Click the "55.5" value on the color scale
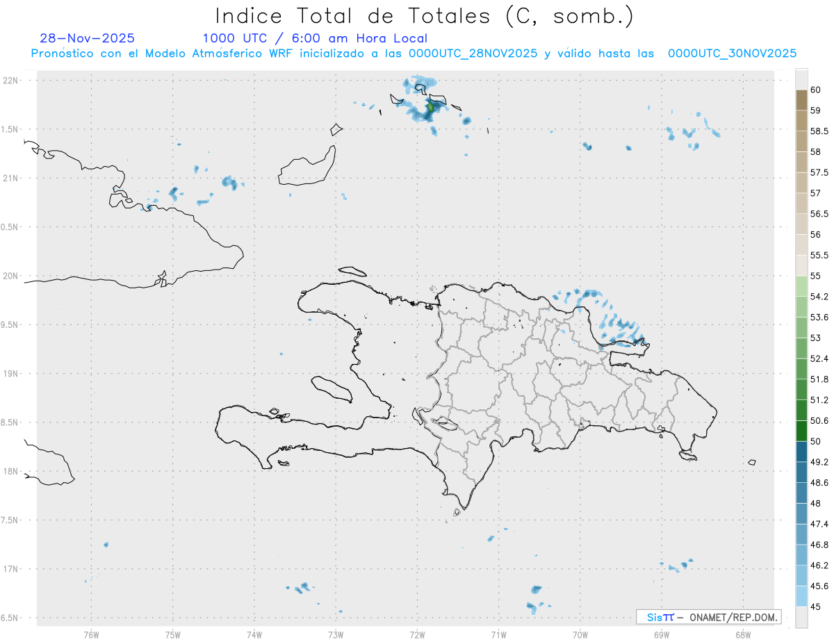This screenshot has width=834, height=644. click(x=819, y=255)
